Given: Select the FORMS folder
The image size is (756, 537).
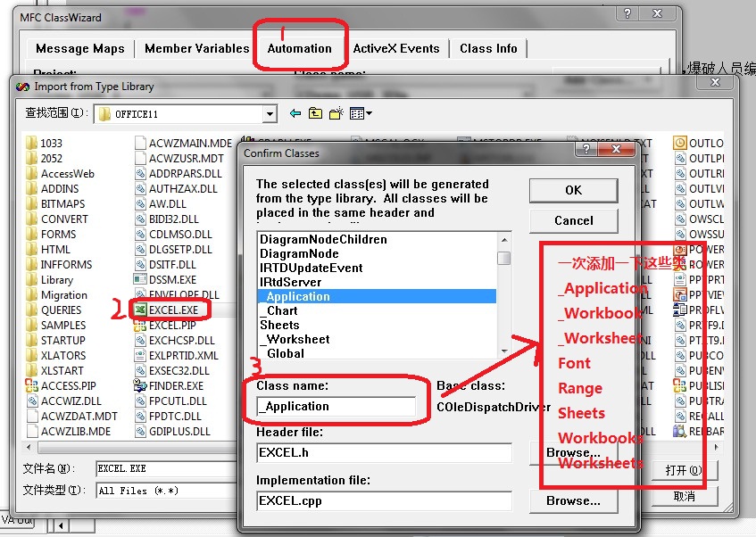Looking at the screenshot, I should pyautogui.click(x=52, y=235).
